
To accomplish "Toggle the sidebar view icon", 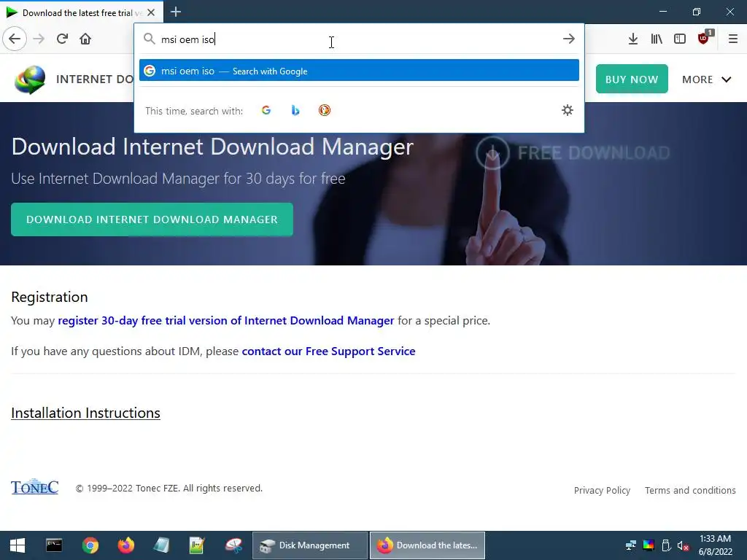I will click(680, 39).
